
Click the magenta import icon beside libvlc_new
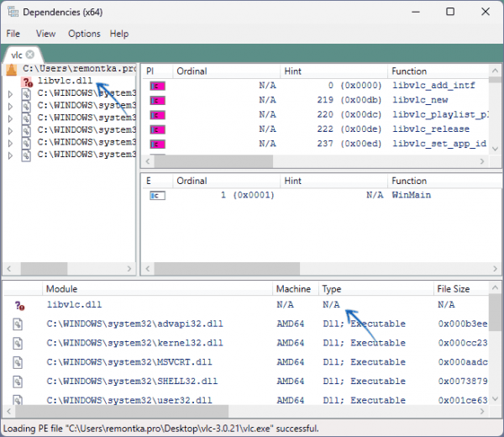[x=158, y=101]
